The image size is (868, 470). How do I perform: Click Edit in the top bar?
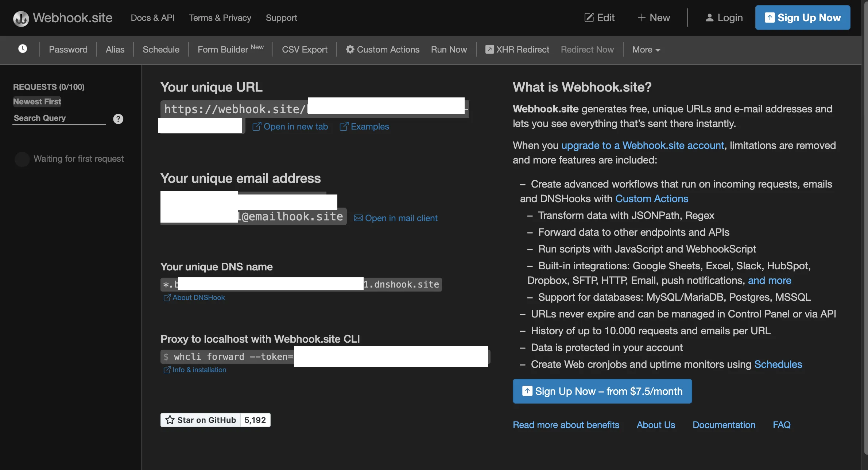pos(599,18)
